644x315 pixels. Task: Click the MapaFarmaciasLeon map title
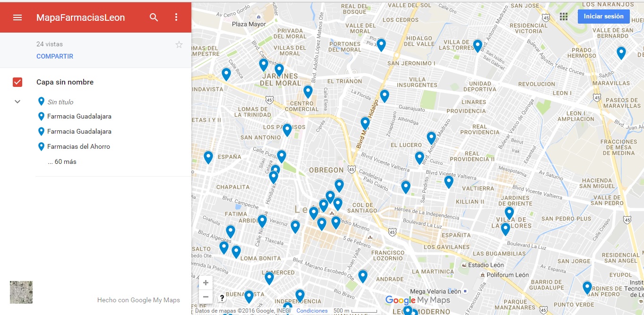point(81,17)
